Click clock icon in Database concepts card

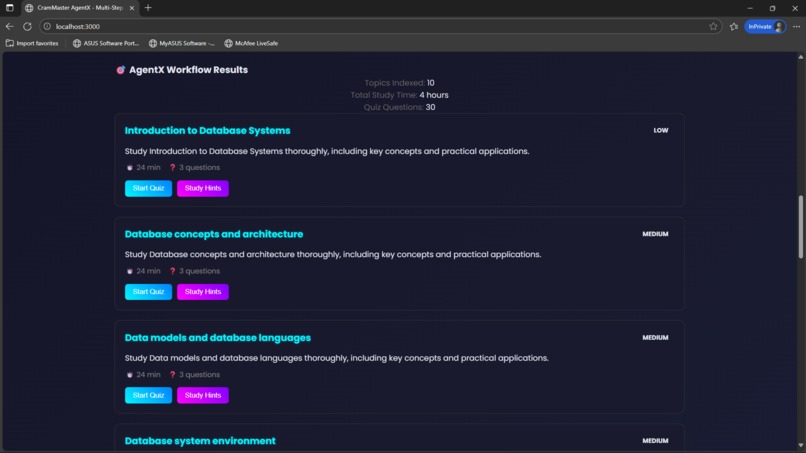coord(130,271)
